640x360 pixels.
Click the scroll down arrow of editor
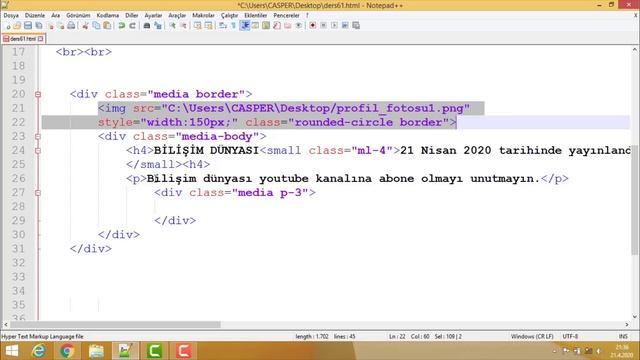[x=635, y=317]
